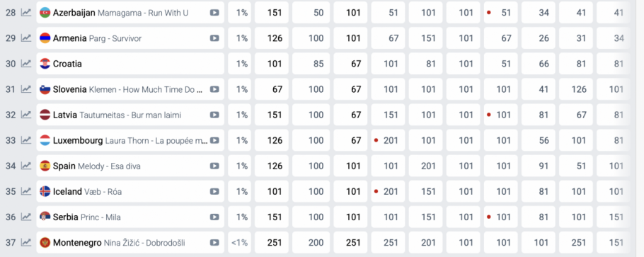Select Slovenia bold odds 67 first column
This screenshot has width=644, height=257.
[x=272, y=89]
